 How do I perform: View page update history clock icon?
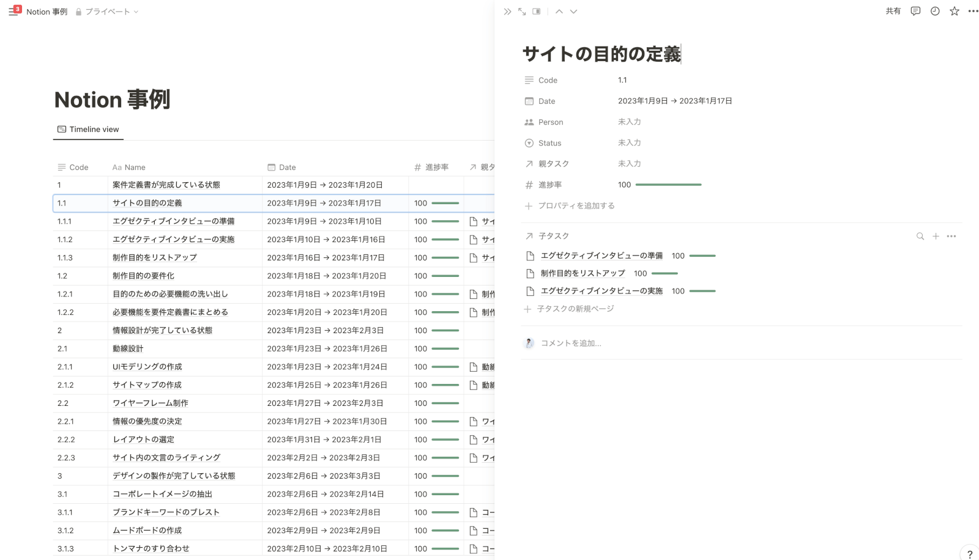[x=935, y=11]
